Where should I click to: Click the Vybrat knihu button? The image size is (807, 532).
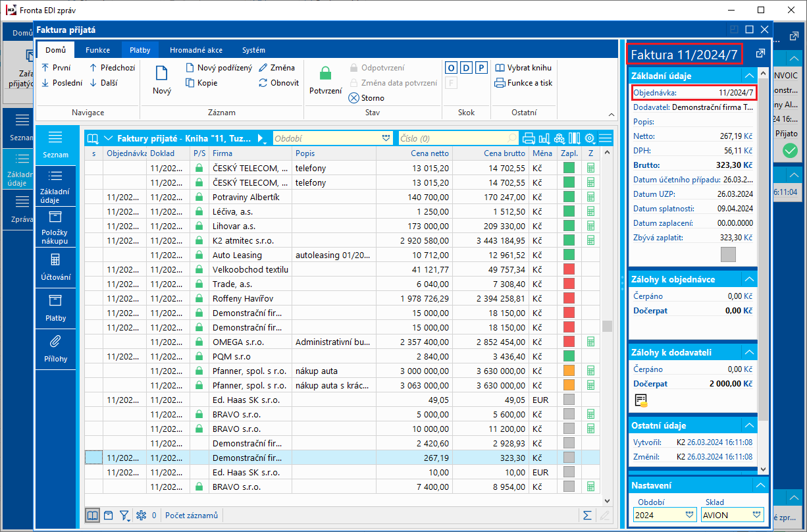click(x=523, y=68)
